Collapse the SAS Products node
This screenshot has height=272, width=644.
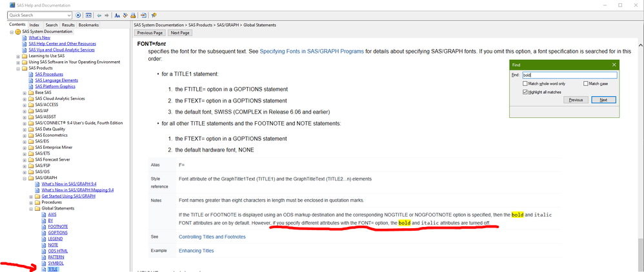click(x=18, y=68)
